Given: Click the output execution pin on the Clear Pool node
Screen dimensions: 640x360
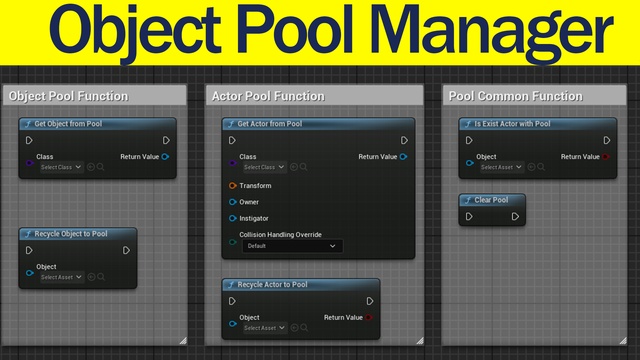Looking at the screenshot, I should [515, 216].
